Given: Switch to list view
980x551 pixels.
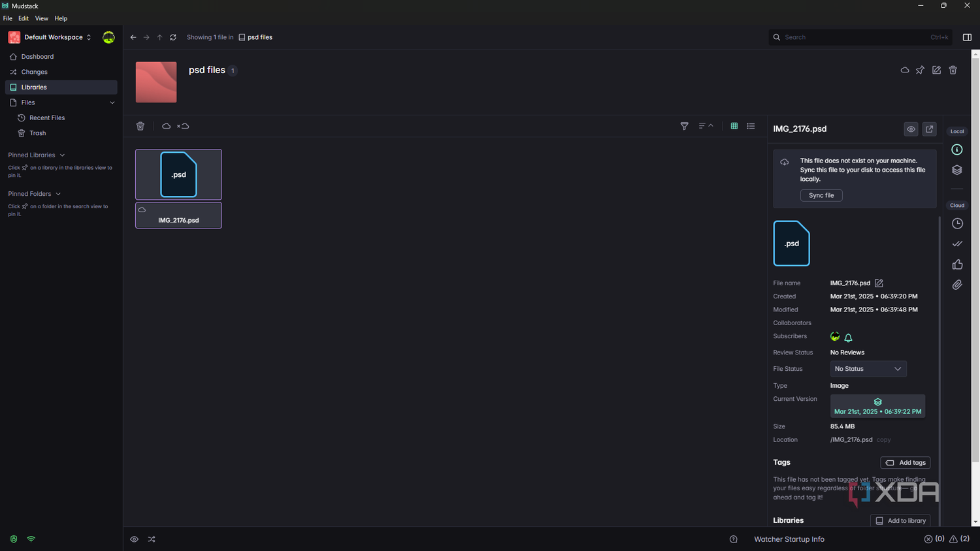Looking at the screenshot, I should click(x=751, y=126).
